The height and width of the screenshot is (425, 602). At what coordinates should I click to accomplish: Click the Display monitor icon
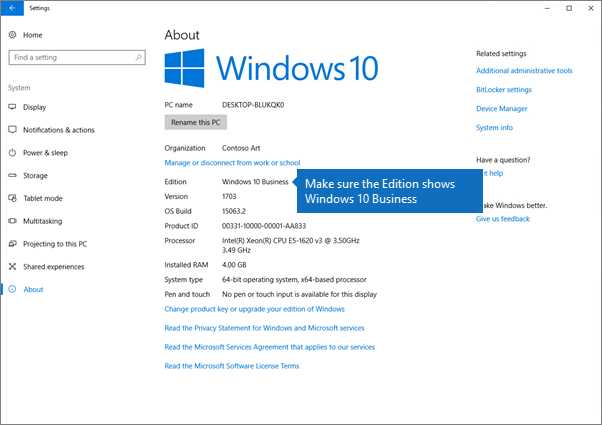coord(12,107)
